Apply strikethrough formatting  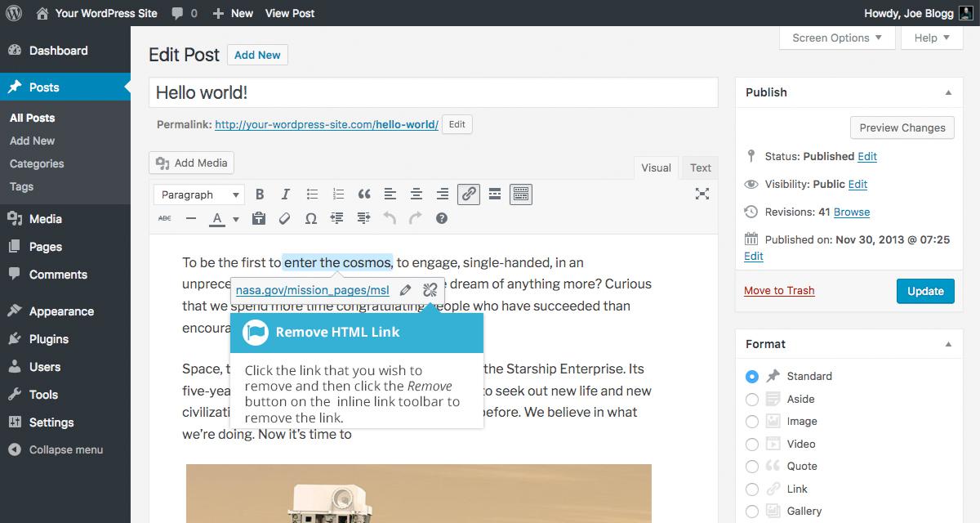click(165, 218)
